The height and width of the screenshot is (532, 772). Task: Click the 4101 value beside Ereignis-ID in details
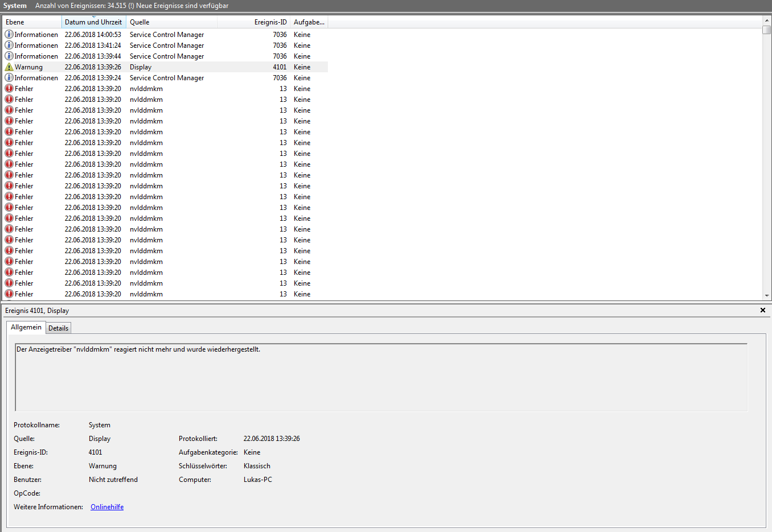[96, 452]
